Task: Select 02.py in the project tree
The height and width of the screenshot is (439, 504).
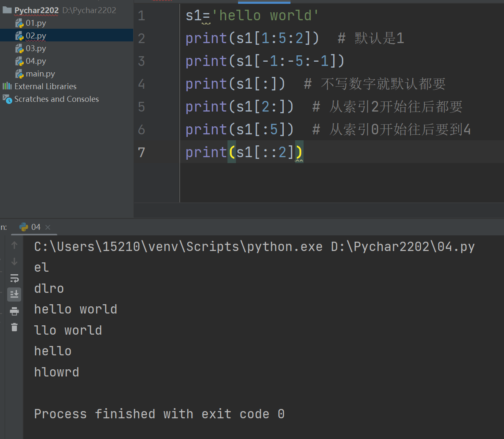Action: point(36,36)
